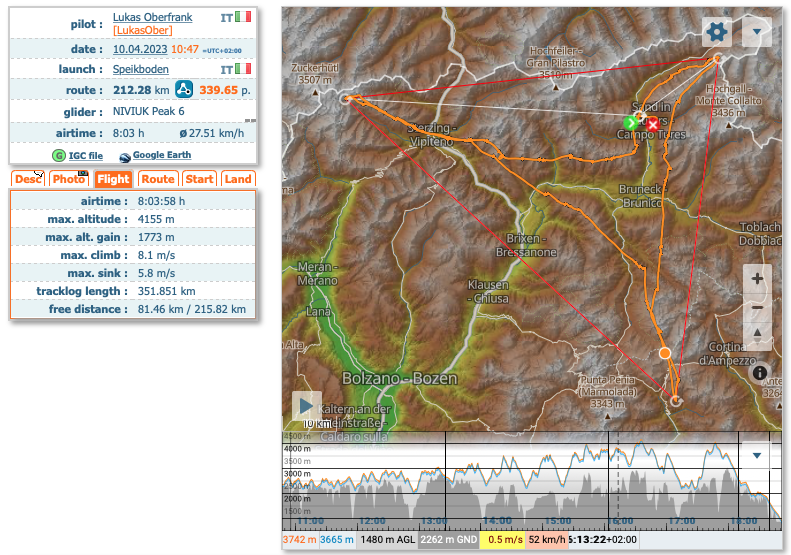Reset map orientation with the north arrow

coord(757,335)
